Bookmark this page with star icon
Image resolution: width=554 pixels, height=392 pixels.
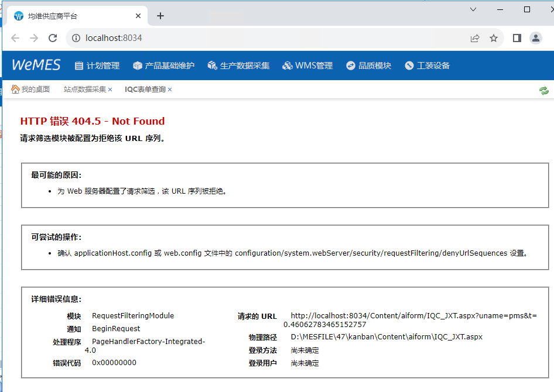(x=494, y=38)
